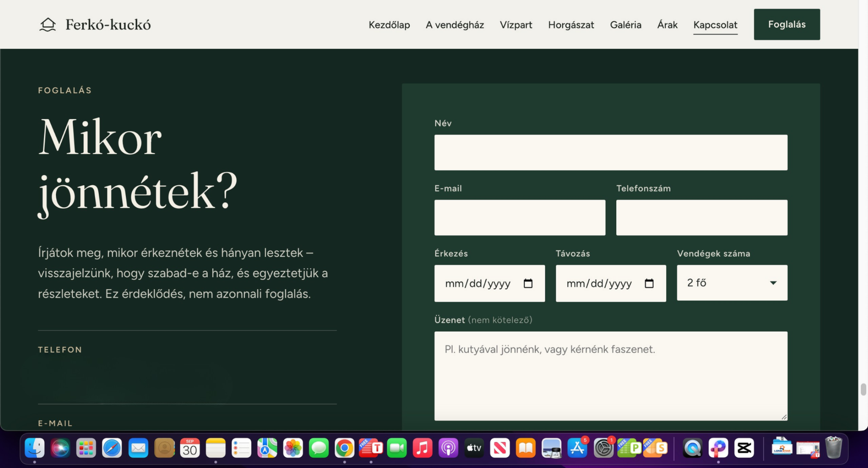Focus the E-mail input field

[x=520, y=217]
